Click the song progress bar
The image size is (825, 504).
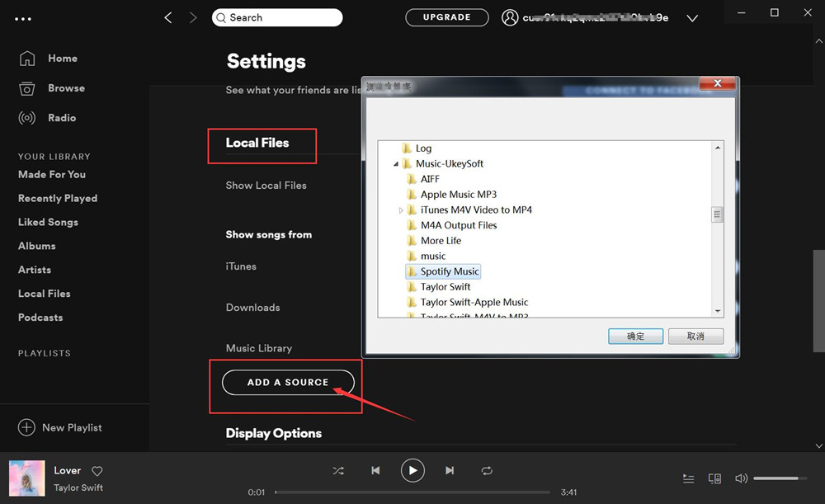tap(412, 492)
